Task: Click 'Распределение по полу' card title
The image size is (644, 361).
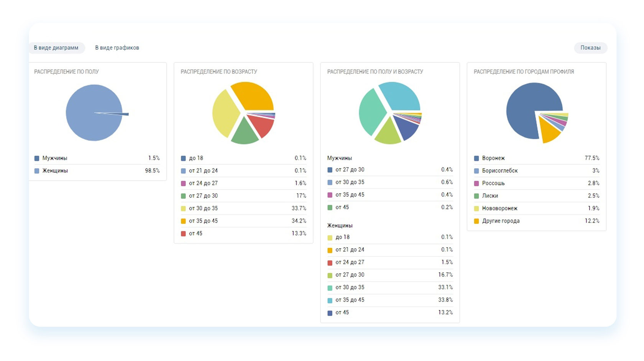Action: tap(67, 72)
